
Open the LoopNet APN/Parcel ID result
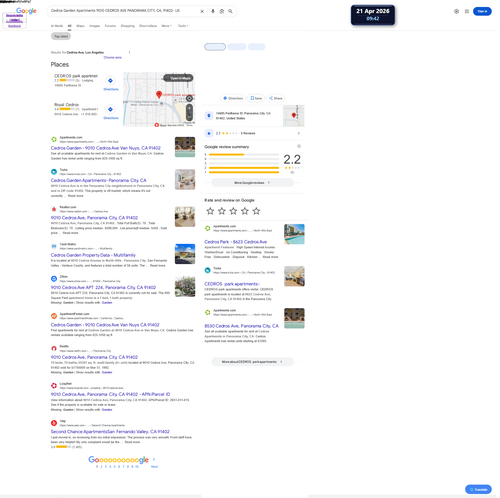[110, 394]
